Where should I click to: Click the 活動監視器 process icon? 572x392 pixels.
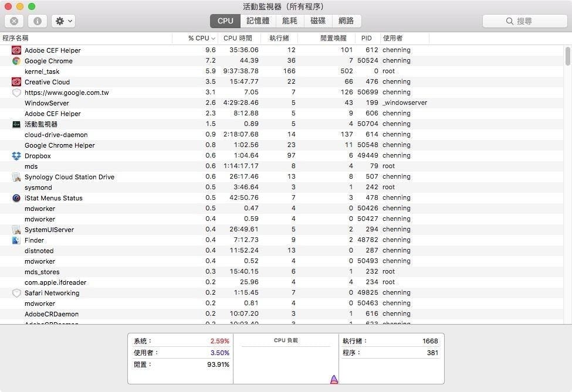(16, 124)
